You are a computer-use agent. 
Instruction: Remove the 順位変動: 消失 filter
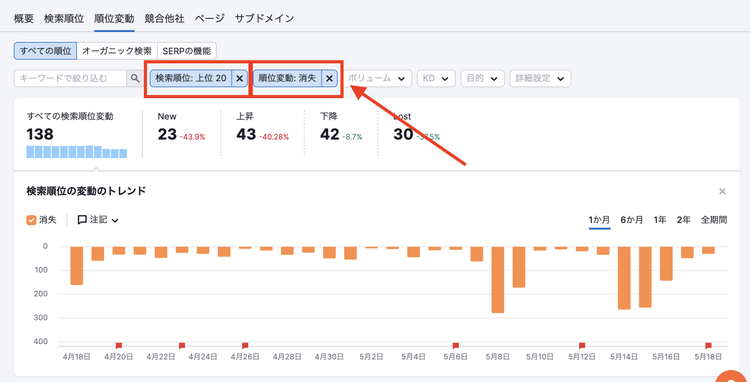coord(329,78)
